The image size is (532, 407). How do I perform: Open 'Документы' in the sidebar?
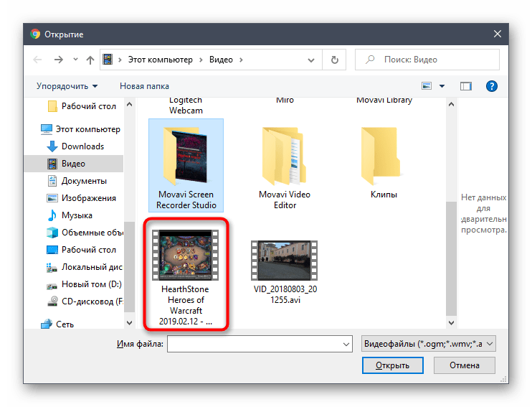[77, 181]
